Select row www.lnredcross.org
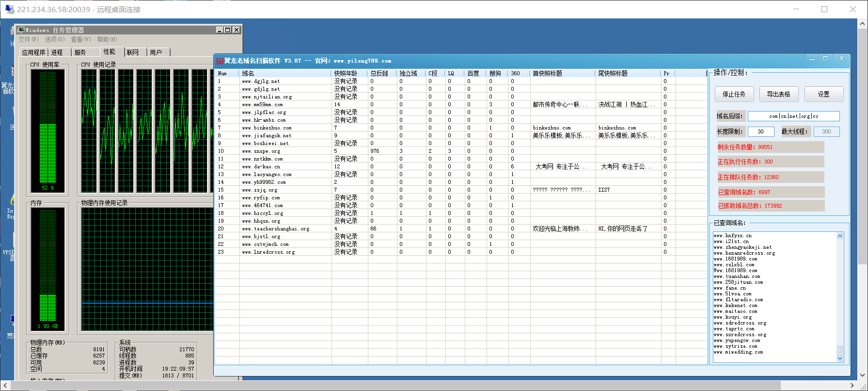Screen dimensions: 868x391 coord(461,252)
